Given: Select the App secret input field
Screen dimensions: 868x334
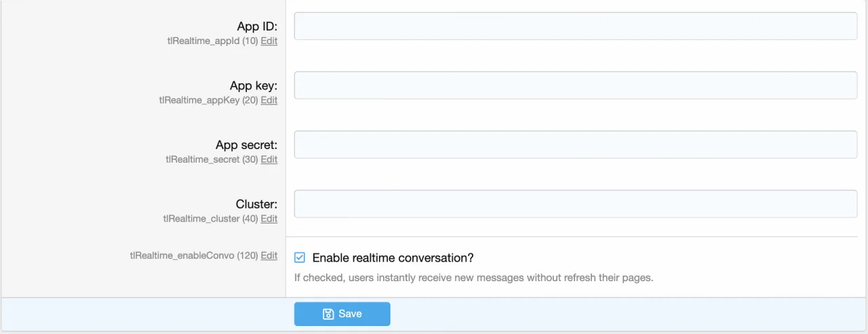Looking at the screenshot, I should [x=575, y=144].
